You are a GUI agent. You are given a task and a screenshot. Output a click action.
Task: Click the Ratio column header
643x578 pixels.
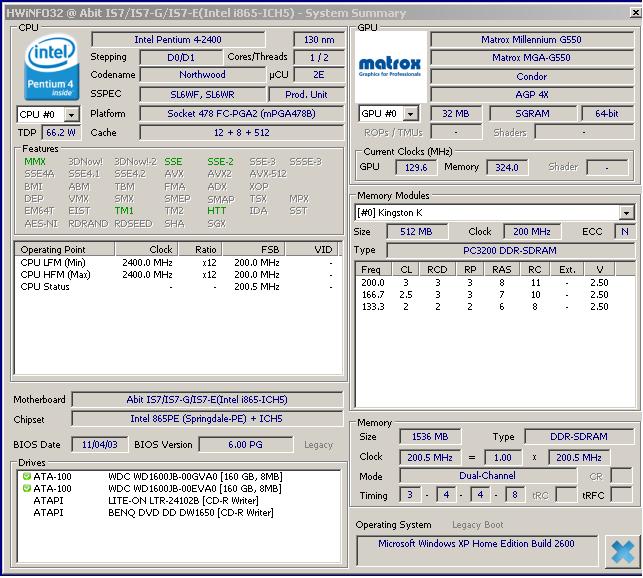click(200, 249)
